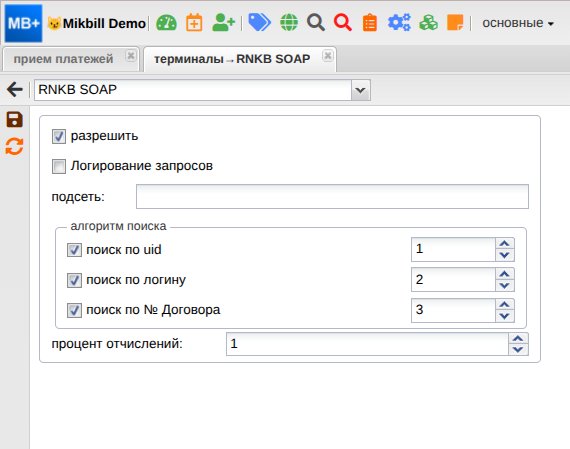Screen dimensions: 570x449
Task: Open the blue gears settings icon
Action: click(x=399, y=23)
